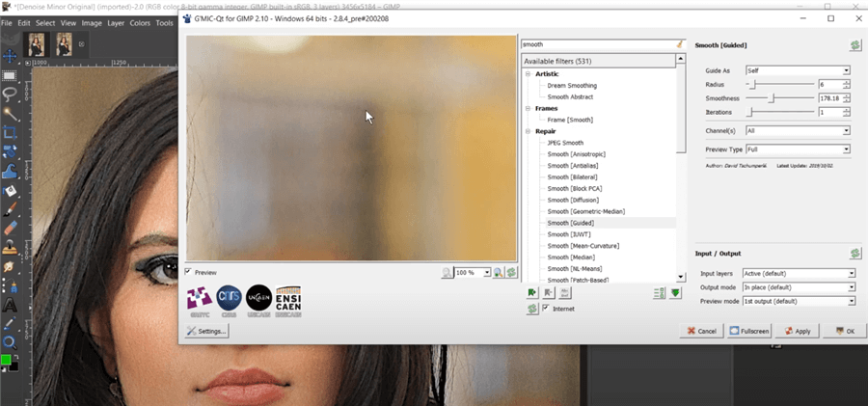Select the Zoom magnifier tool in toolbox
Screen dimensions: 868x406
(10, 342)
